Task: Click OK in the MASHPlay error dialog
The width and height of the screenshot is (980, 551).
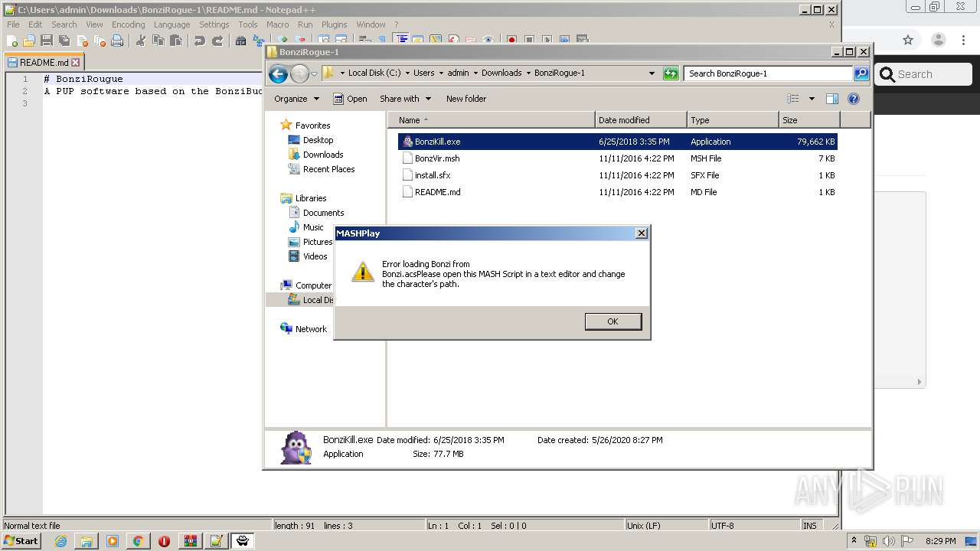Action: tap(612, 321)
